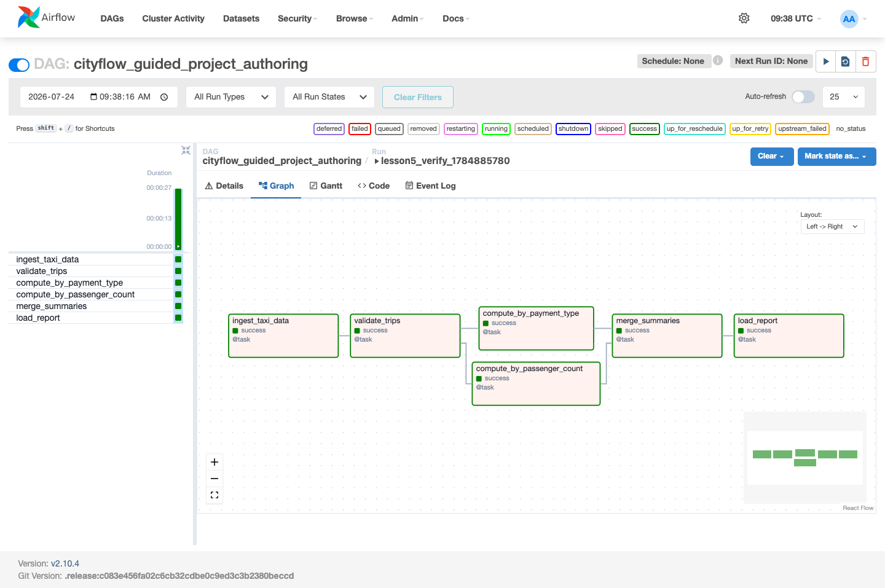Screen dimensions: 885x588
Task: Open the settings gear icon
Action: (744, 18)
